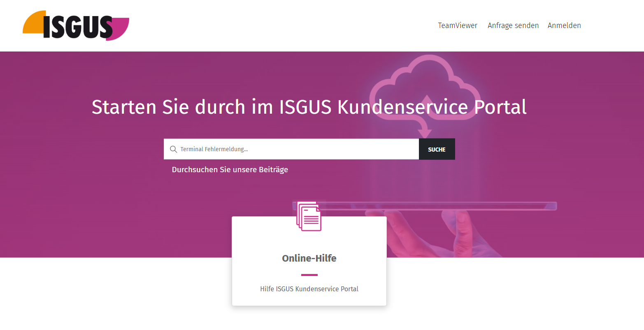The width and height of the screenshot is (644, 330).
Task: Click Hilfe ISGUS Kundenservice Portal text
Action: pyautogui.click(x=309, y=289)
